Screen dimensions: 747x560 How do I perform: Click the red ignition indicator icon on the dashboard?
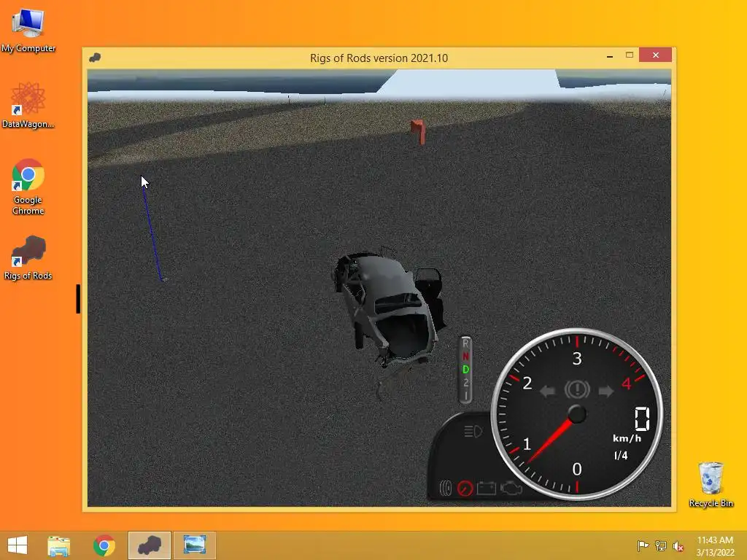pos(465,489)
